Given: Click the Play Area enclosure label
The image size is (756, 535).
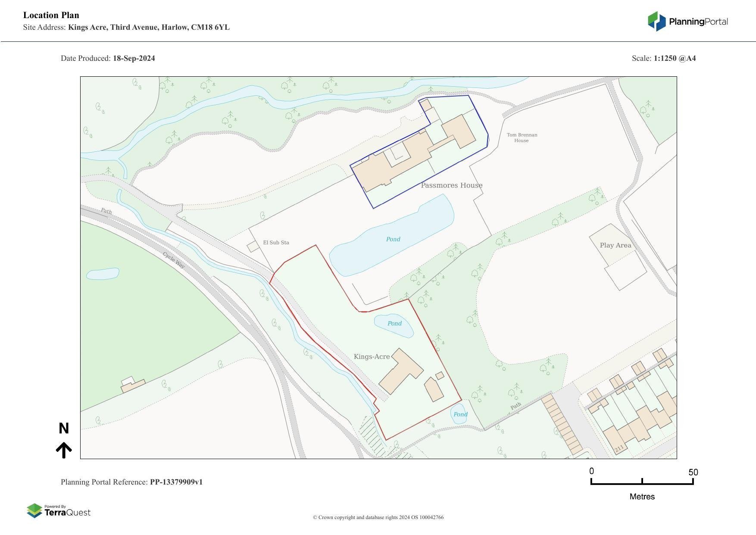Looking at the screenshot, I should coord(615,245).
